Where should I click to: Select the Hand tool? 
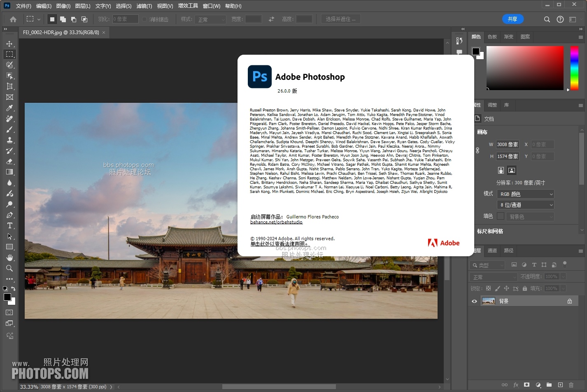(x=9, y=257)
